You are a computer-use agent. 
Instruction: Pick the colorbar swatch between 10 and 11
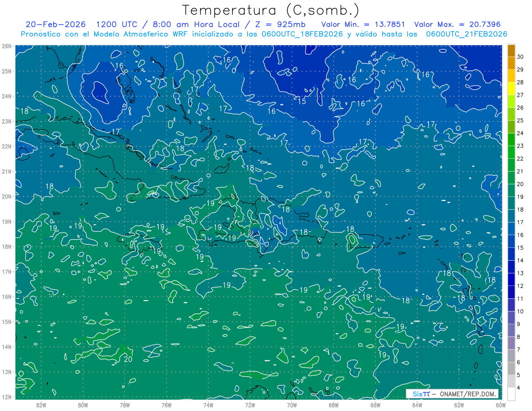coord(511,305)
